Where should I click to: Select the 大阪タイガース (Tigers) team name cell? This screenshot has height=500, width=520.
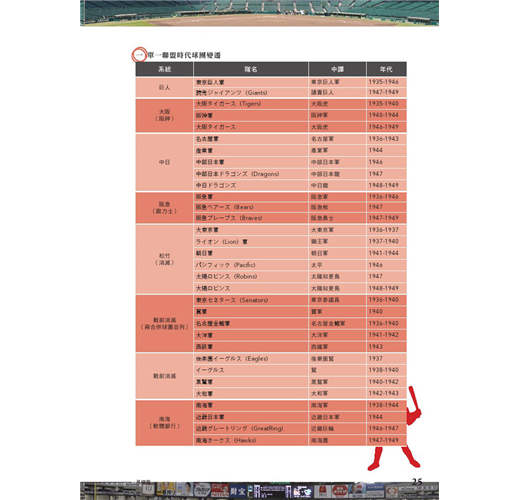click(x=251, y=104)
